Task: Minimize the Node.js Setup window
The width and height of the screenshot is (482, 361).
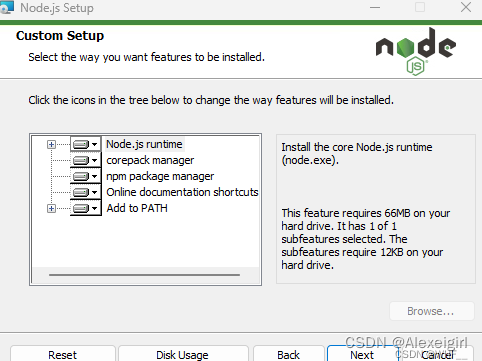Action: (x=375, y=7)
